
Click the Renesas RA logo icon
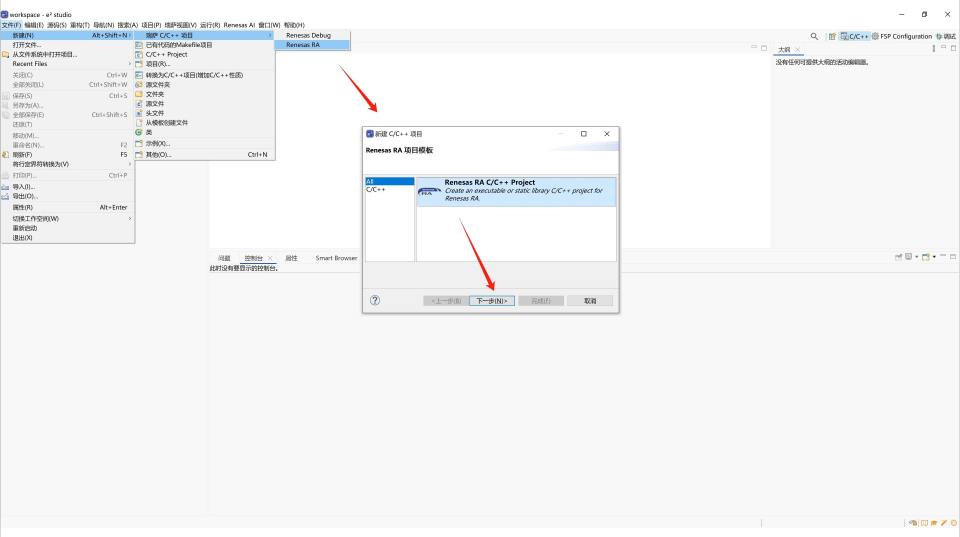click(x=429, y=192)
